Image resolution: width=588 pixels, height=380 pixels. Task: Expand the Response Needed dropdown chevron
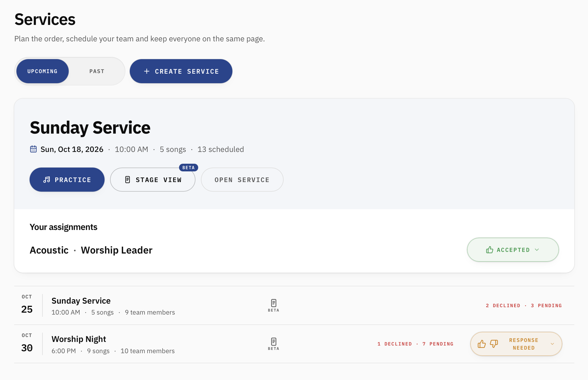(x=552, y=344)
